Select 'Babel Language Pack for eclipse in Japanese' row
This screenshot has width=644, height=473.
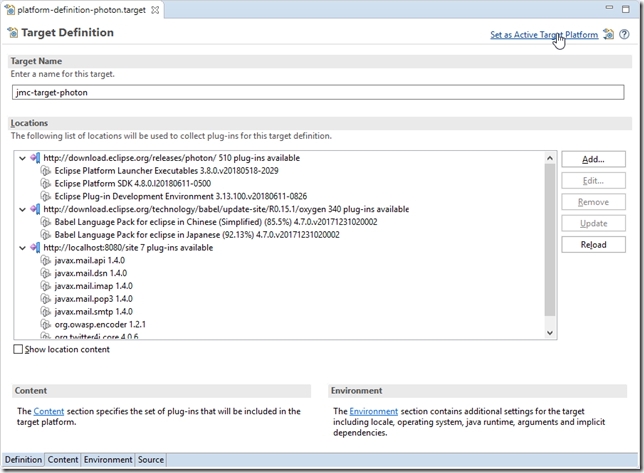pos(197,235)
